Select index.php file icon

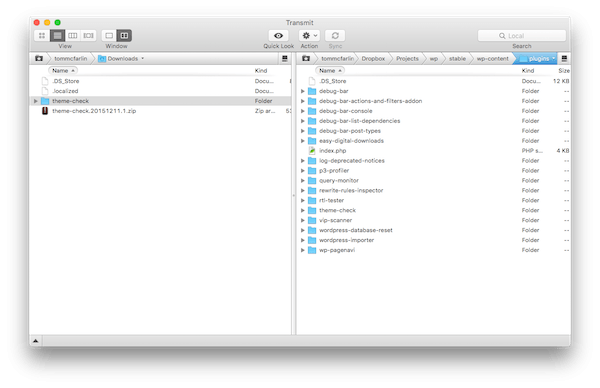click(x=312, y=151)
